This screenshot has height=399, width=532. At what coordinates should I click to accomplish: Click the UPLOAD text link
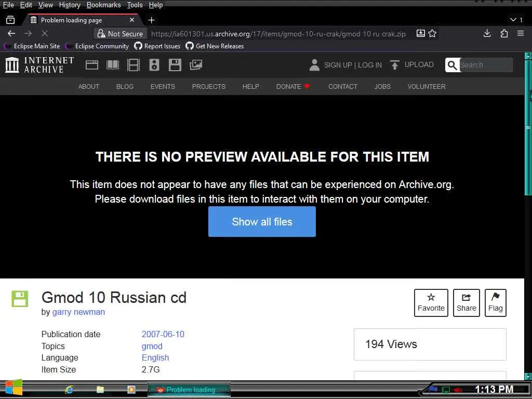419,64
